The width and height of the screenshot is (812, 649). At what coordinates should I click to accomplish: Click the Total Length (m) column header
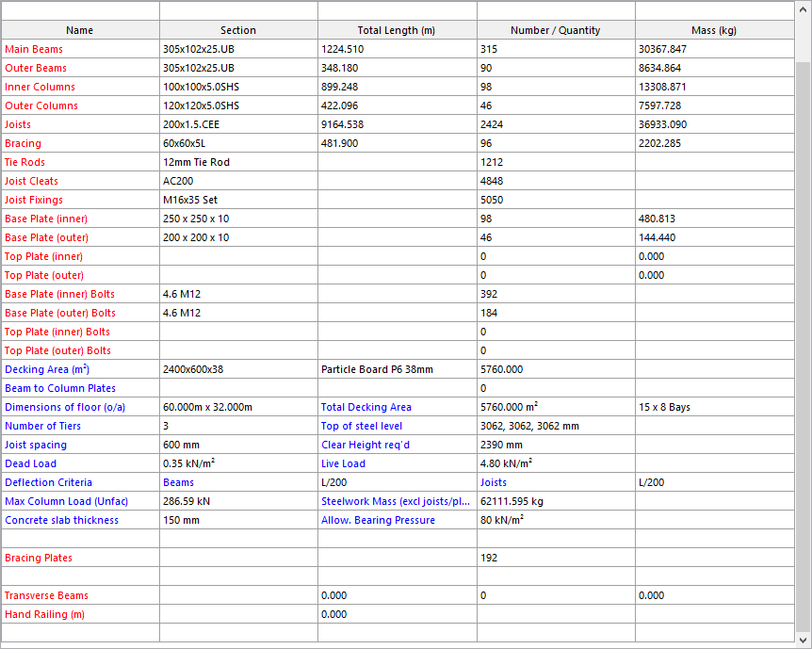pyautogui.click(x=397, y=30)
